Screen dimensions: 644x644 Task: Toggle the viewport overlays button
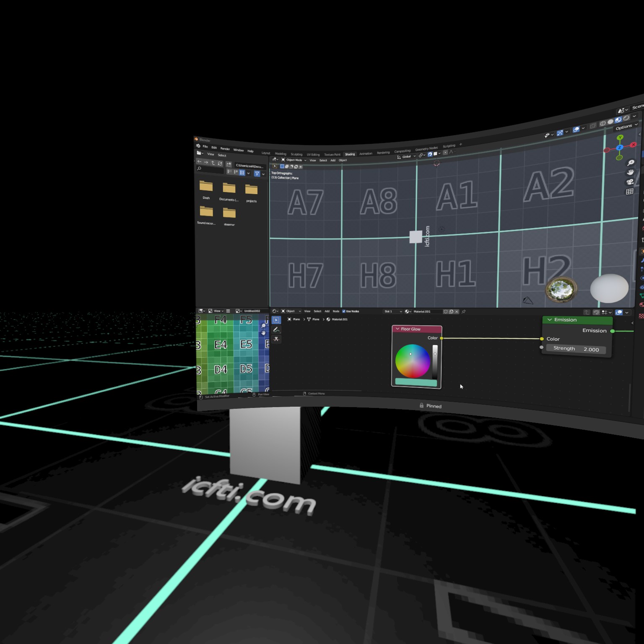pos(576,129)
